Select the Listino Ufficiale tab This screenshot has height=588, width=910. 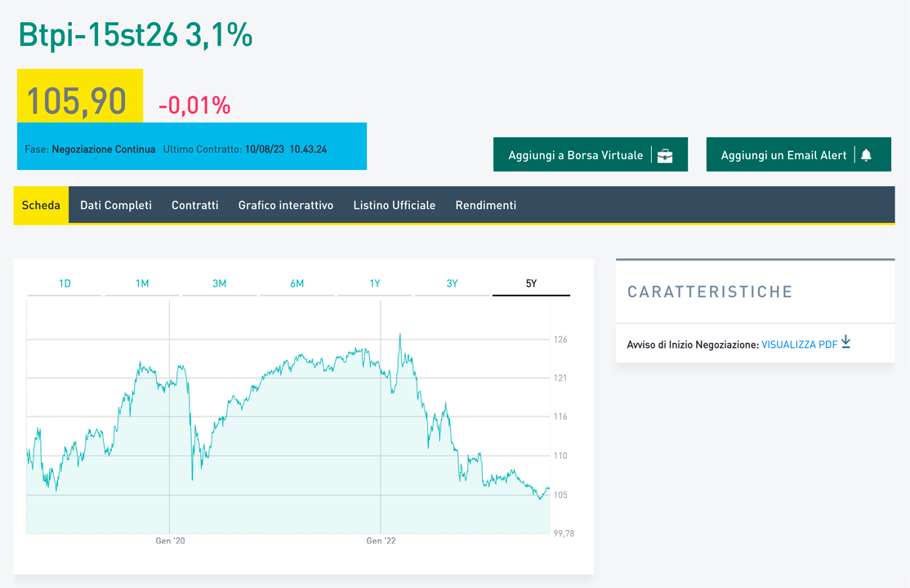(x=395, y=206)
